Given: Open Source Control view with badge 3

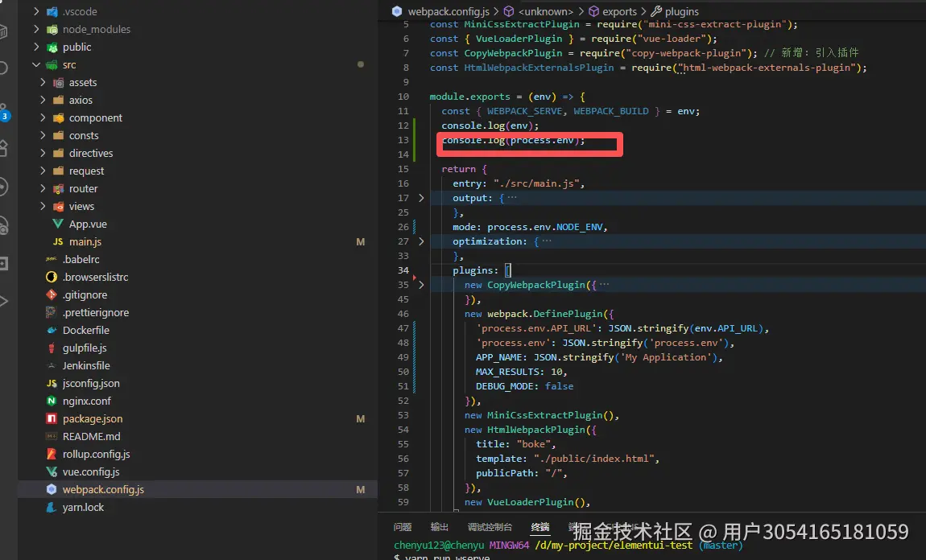Looking at the screenshot, I should 4,113.
